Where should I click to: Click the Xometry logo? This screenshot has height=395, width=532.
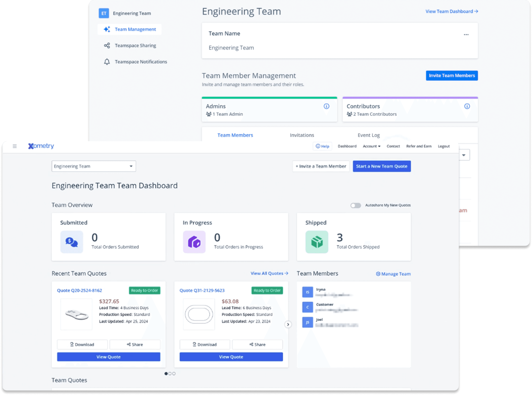(41, 146)
